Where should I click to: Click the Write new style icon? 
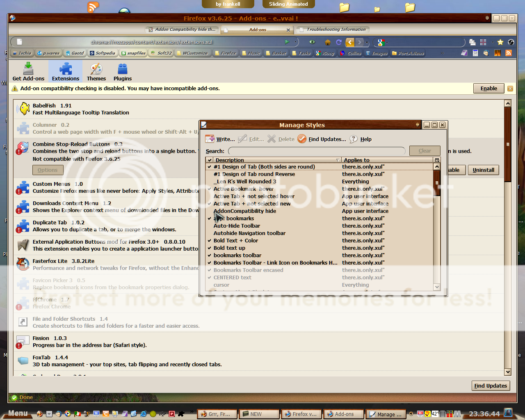[x=210, y=139]
